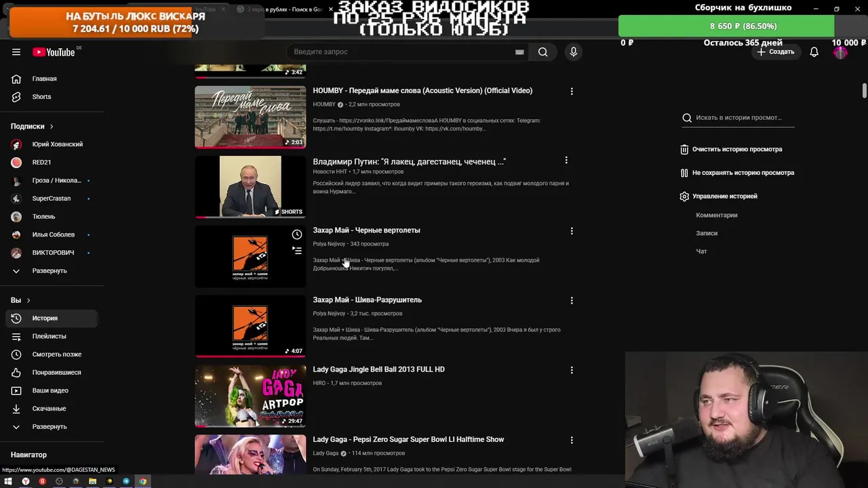Open RED21 subscription channel
The width and height of the screenshot is (868, 488).
(52, 163)
